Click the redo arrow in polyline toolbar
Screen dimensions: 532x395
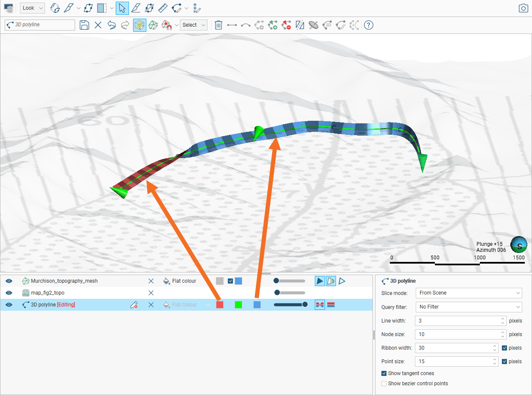(x=125, y=25)
